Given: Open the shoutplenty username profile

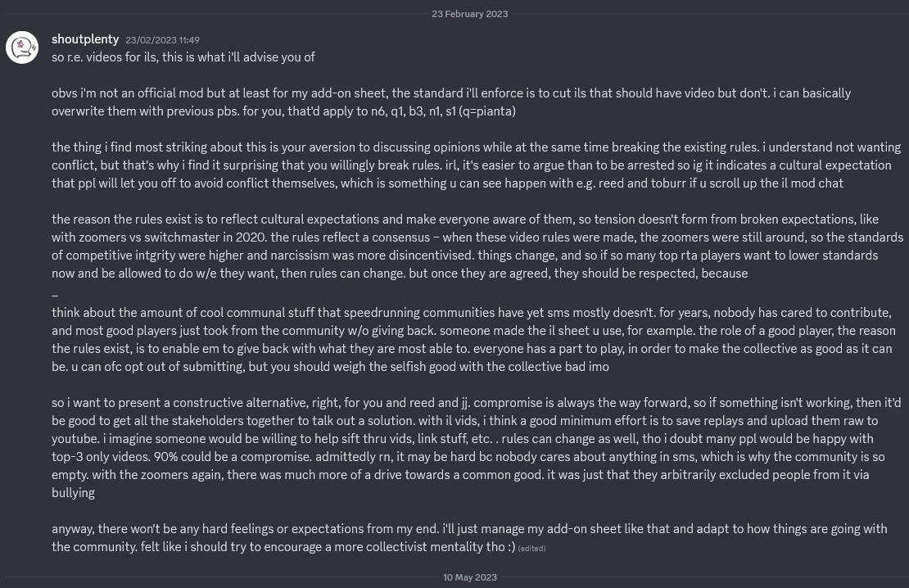Looking at the screenshot, I should point(85,39).
